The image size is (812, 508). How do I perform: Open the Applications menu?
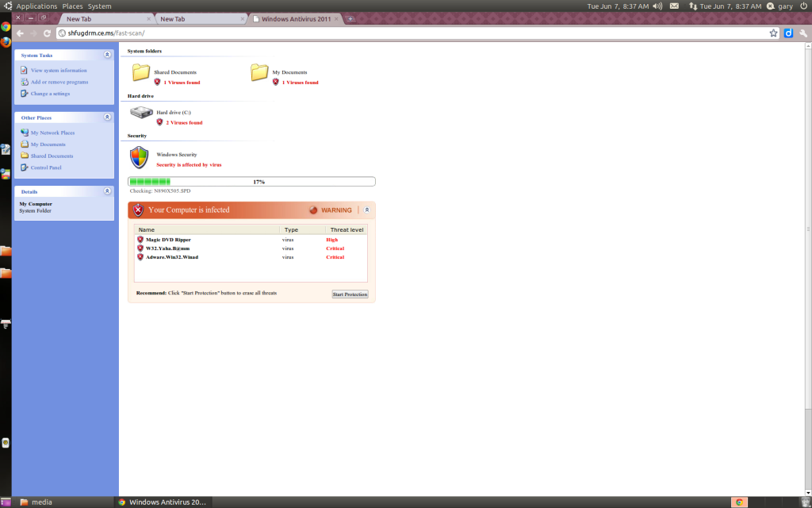tap(36, 6)
